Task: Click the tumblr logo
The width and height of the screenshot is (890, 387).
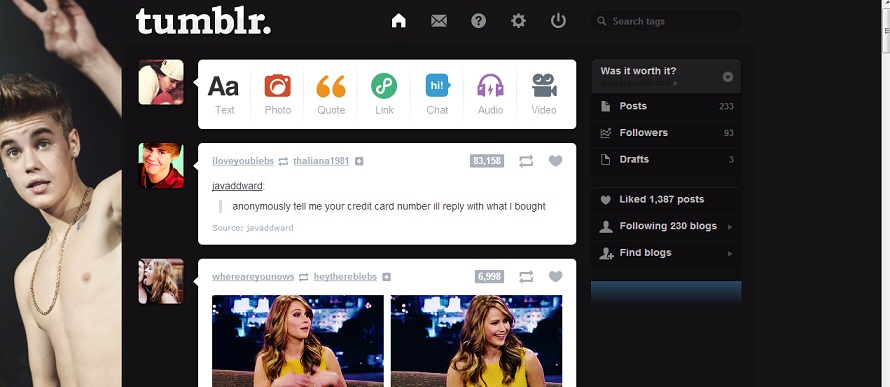Action: point(203,21)
